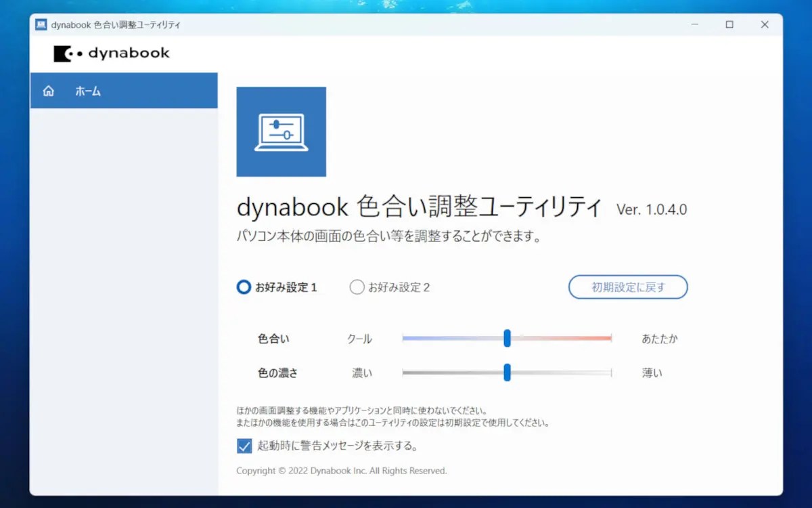
Task: Click the application icon in the title bar
Action: click(42, 24)
